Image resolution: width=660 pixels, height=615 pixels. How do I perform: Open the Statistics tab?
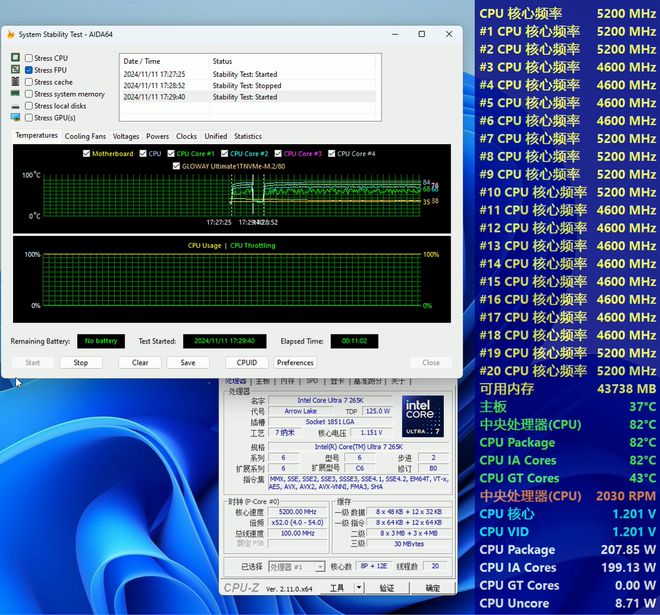pos(247,136)
